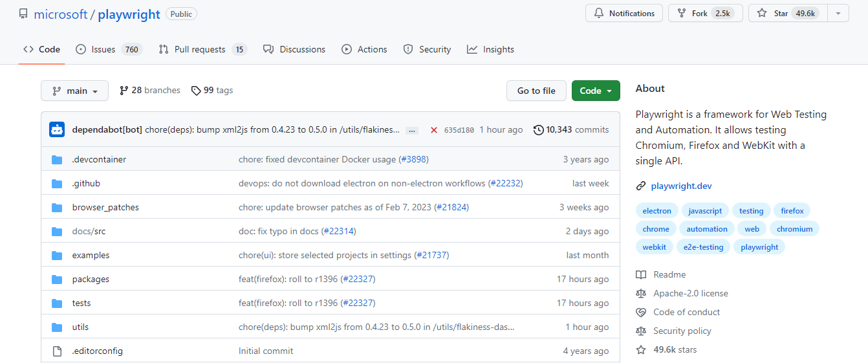This screenshot has height=363, width=868.
Task: Click the folder icon for docs/src
Action: [57, 232]
